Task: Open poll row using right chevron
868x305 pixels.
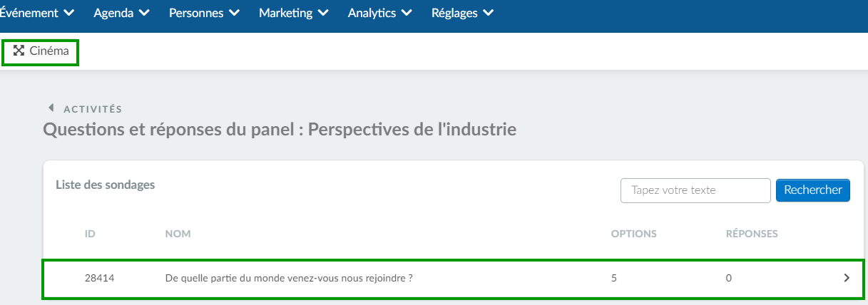Action: coord(847,279)
